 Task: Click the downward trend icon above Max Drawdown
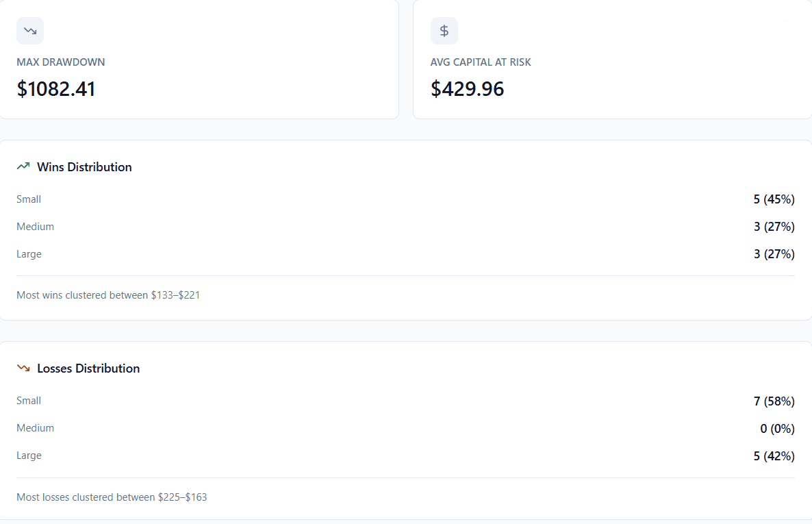[x=29, y=30]
